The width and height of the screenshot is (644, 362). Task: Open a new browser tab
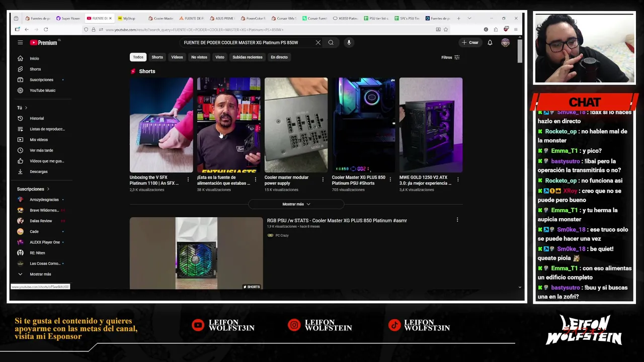pyautogui.click(x=458, y=19)
